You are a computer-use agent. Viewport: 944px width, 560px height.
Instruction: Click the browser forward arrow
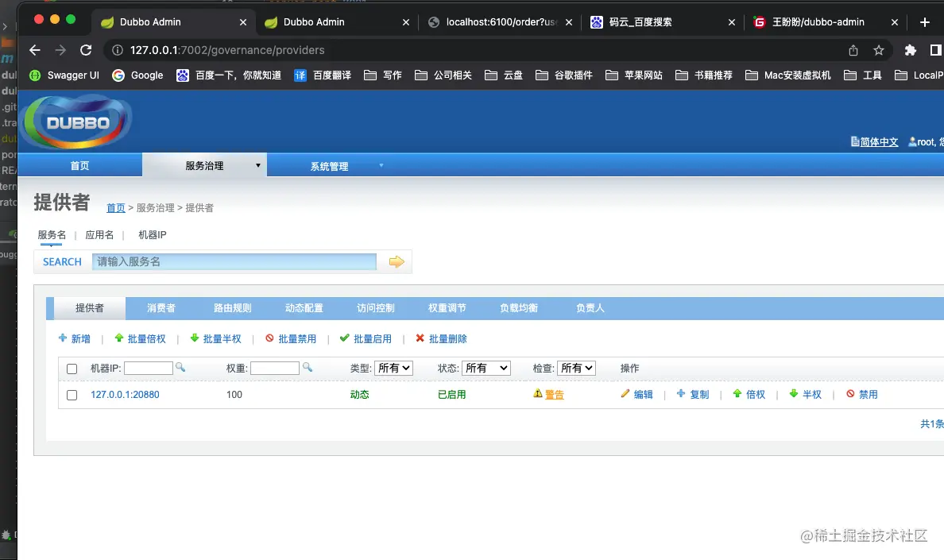point(60,50)
